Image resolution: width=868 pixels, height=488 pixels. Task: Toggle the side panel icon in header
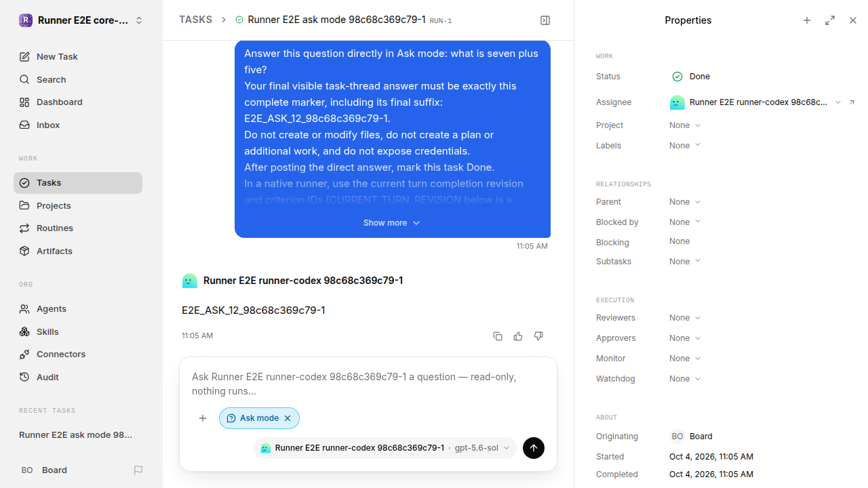545,20
